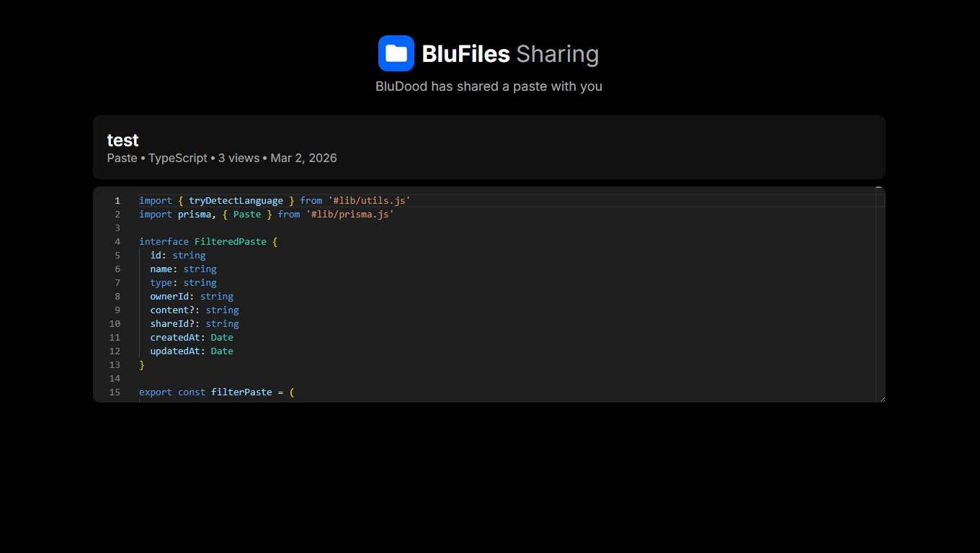Click the empty line 14 in editor

pyautogui.click(x=360, y=379)
